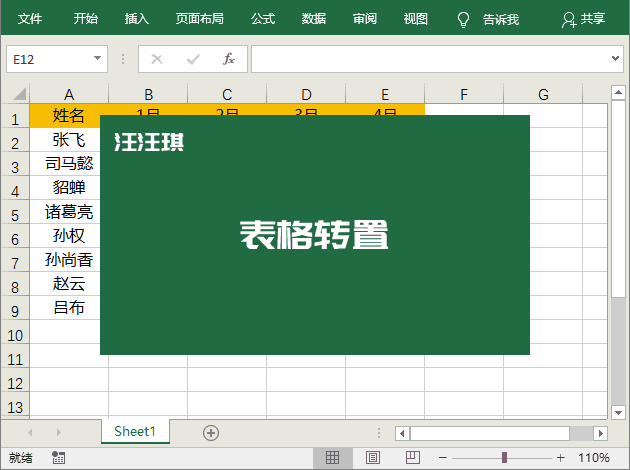Image resolution: width=630 pixels, height=470 pixels.
Task: Select row 1 header
Action: (x=15, y=116)
